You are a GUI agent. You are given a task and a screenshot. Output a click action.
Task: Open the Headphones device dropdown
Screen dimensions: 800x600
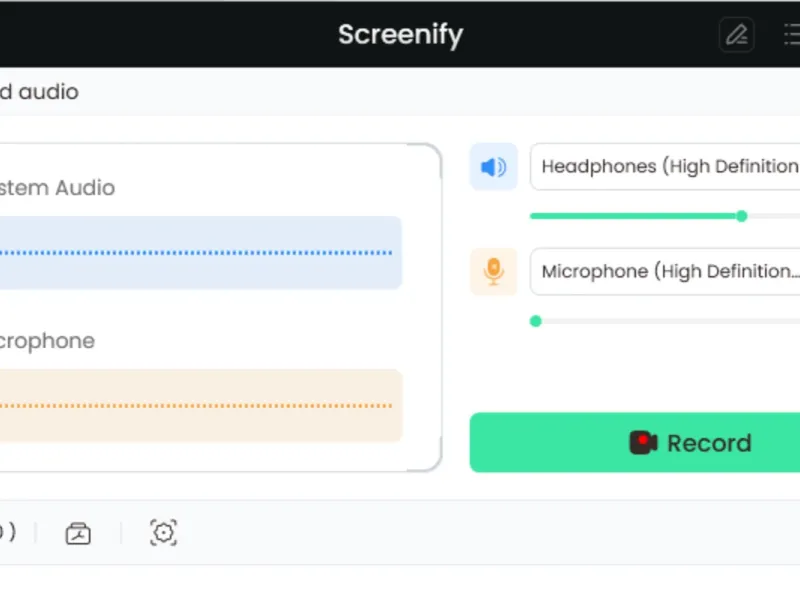coord(665,167)
